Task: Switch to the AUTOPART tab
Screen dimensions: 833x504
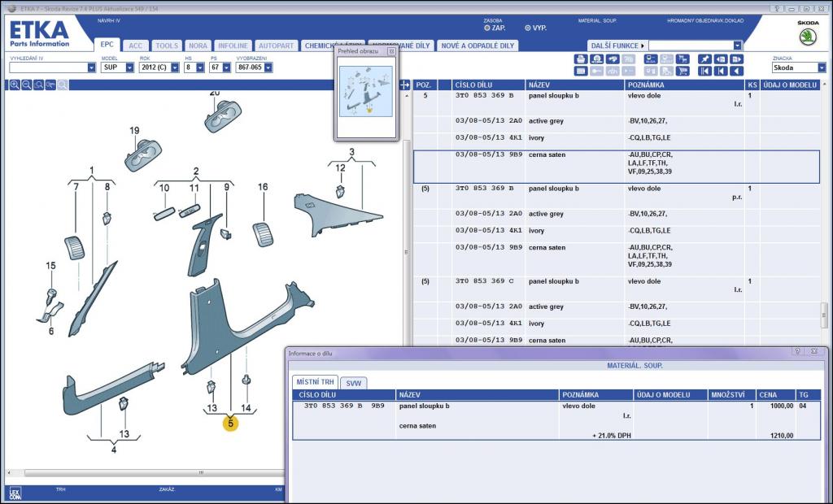Action: coord(277,46)
